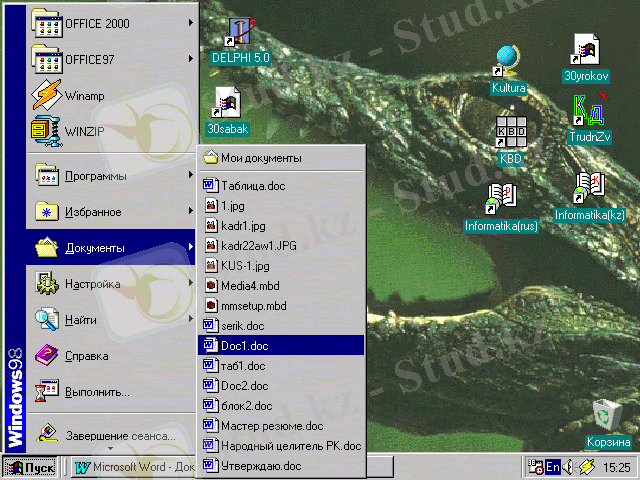Expand the Настройка submenu arrow

tap(191, 283)
